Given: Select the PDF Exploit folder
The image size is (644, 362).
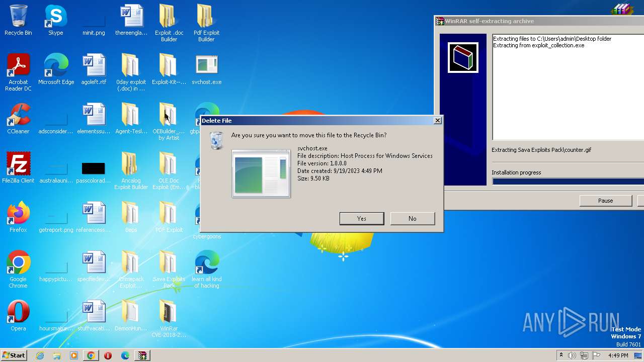Looking at the screenshot, I should pyautogui.click(x=169, y=217).
